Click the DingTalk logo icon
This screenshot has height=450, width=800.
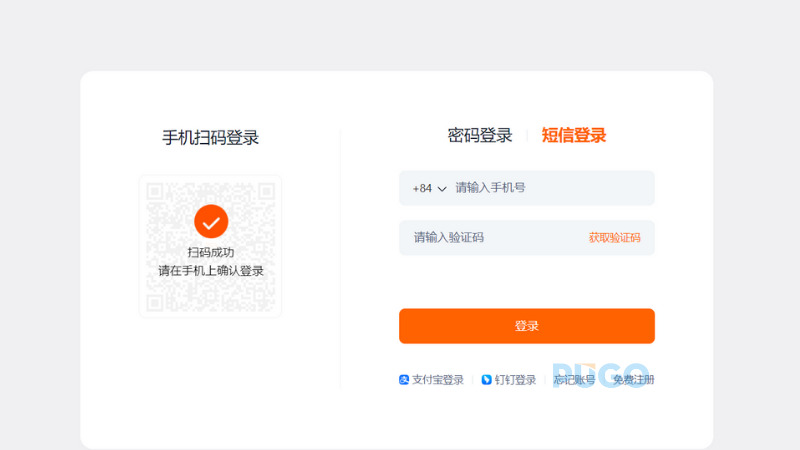click(487, 380)
